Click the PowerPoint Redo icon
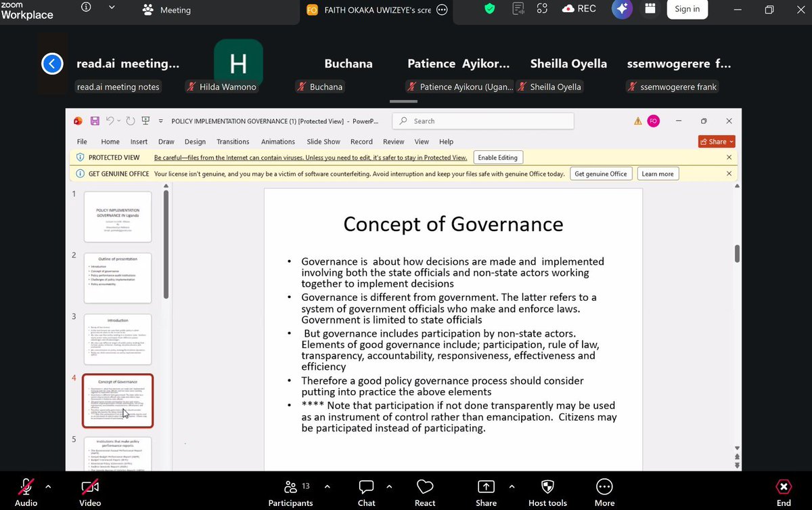This screenshot has width=812, height=510. [131, 121]
